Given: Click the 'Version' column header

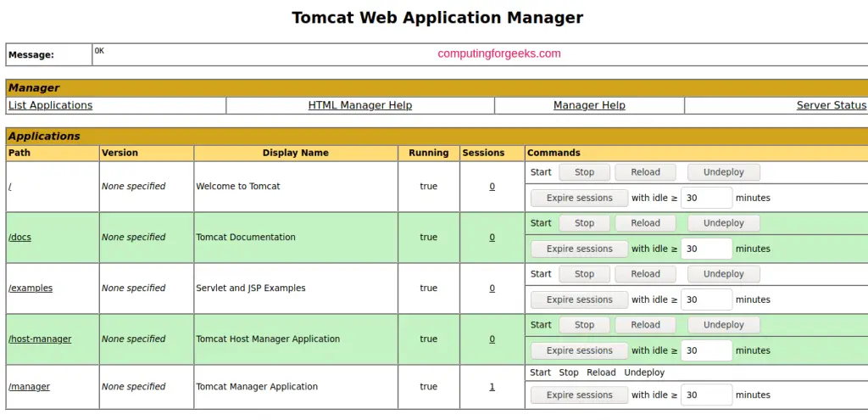Looking at the screenshot, I should point(120,153).
